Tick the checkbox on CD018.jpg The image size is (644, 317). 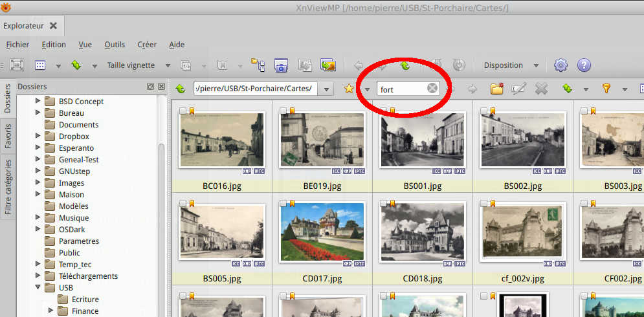tap(383, 203)
